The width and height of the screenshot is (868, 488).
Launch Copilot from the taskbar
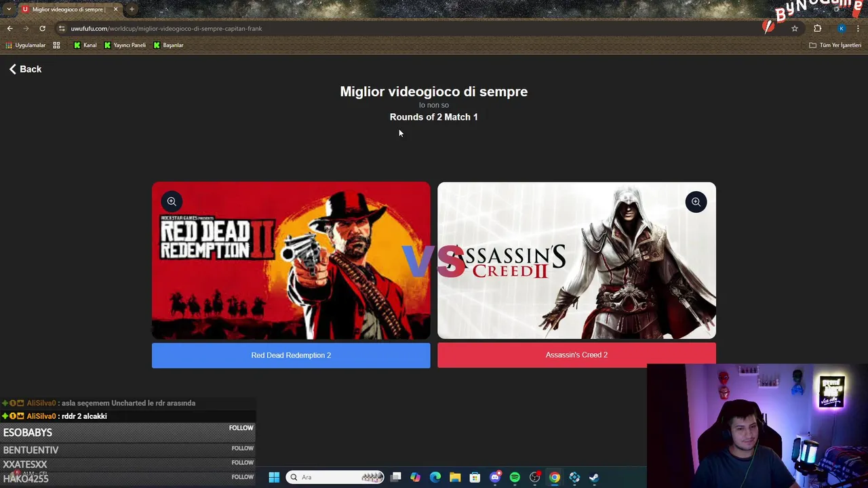click(415, 477)
